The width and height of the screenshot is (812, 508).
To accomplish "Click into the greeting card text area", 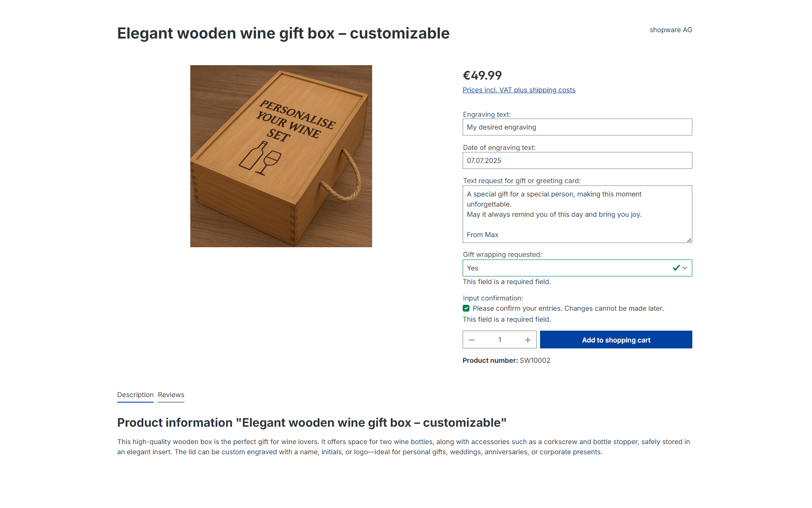I will [x=577, y=214].
